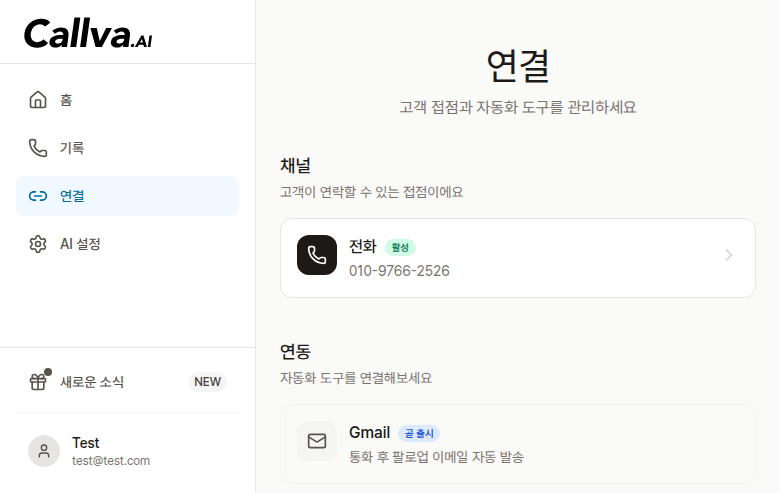The image size is (780, 493).
Task: Click the NEW badge
Action: 207,381
